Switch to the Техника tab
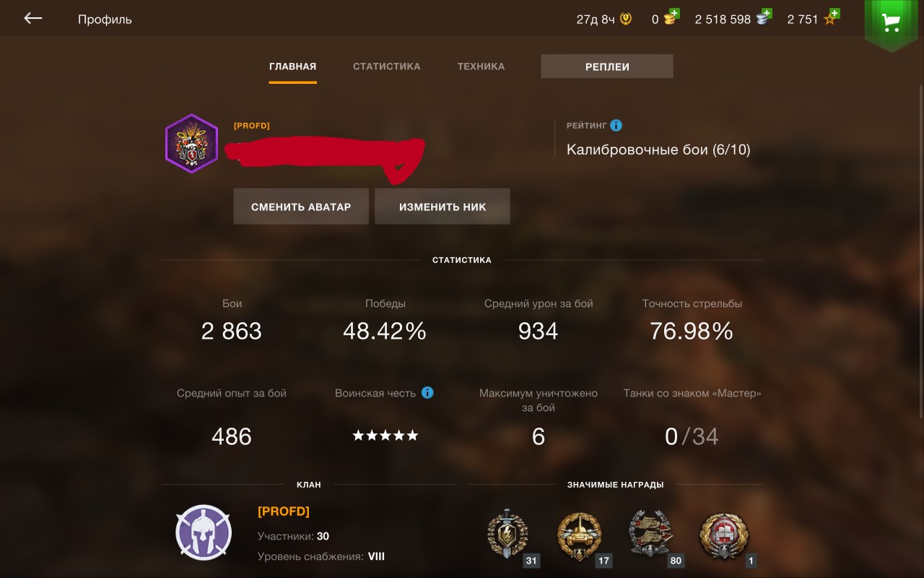The image size is (924, 578). pos(481,66)
